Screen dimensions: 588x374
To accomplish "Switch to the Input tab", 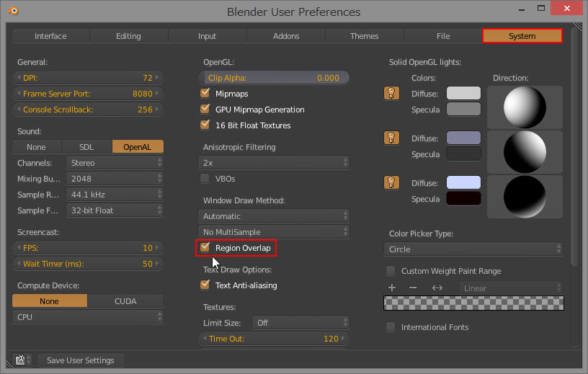I will click(207, 36).
